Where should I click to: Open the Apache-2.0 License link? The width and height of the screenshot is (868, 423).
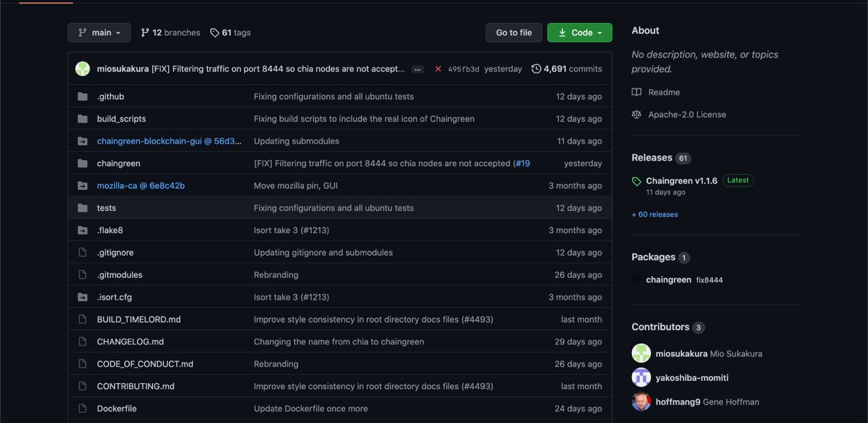(679, 115)
